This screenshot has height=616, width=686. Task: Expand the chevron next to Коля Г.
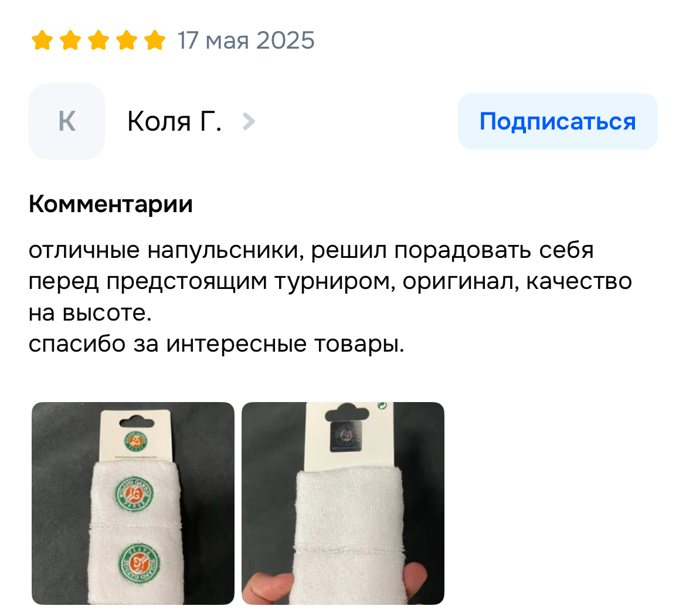249,121
